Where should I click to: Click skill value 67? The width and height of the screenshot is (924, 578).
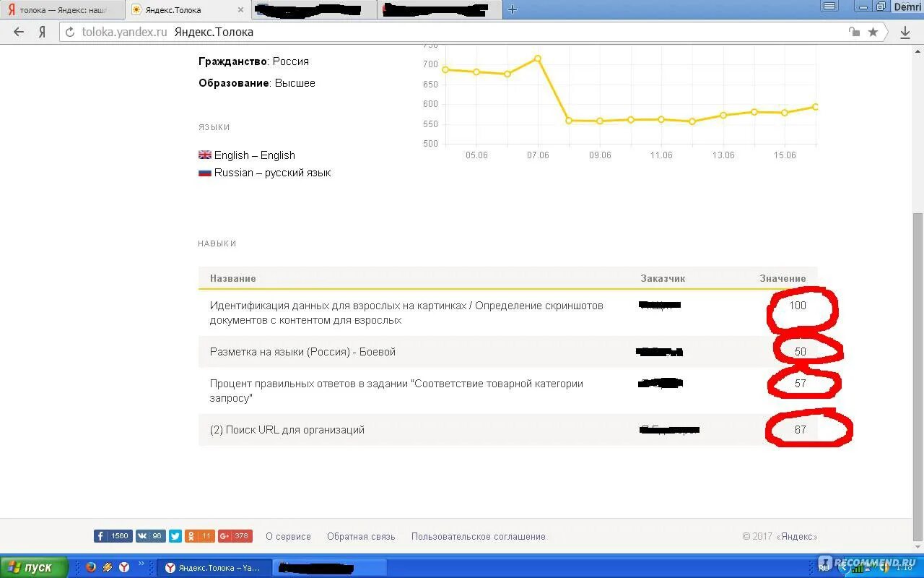click(800, 430)
